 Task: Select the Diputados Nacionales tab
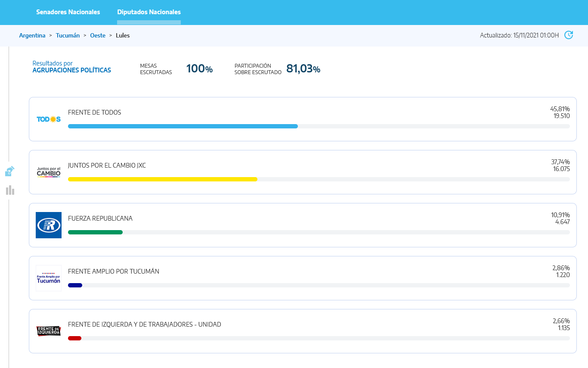point(149,12)
